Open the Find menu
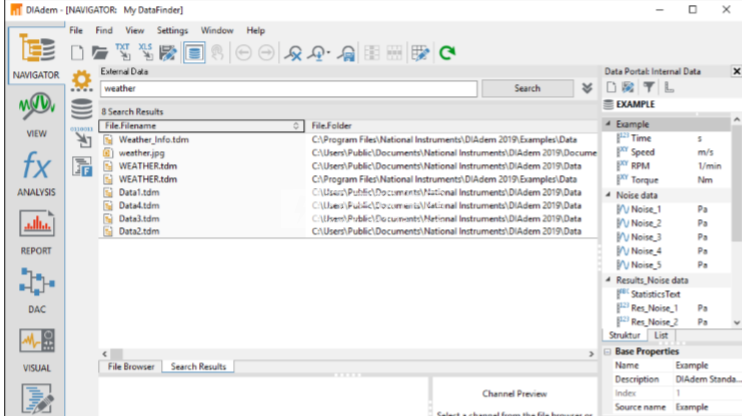Image resolution: width=742 pixels, height=416 pixels. [x=104, y=30]
